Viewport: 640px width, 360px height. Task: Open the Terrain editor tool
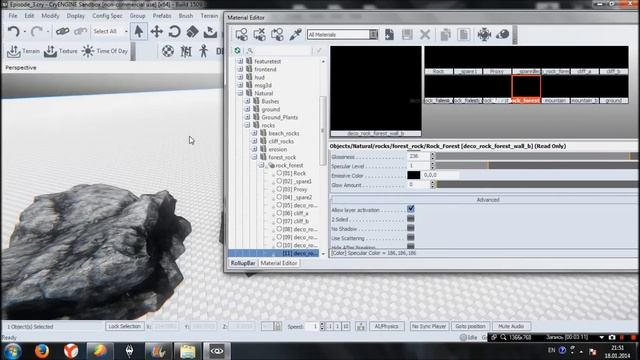[x=23, y=51]
